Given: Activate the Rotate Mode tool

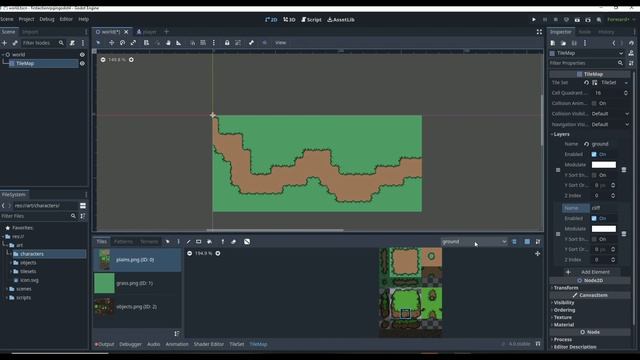Looking at the screenshot, I should pos(122,42).
